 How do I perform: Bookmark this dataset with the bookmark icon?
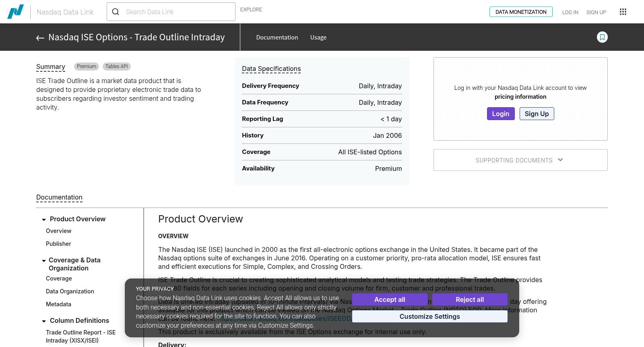coord(602,37)
